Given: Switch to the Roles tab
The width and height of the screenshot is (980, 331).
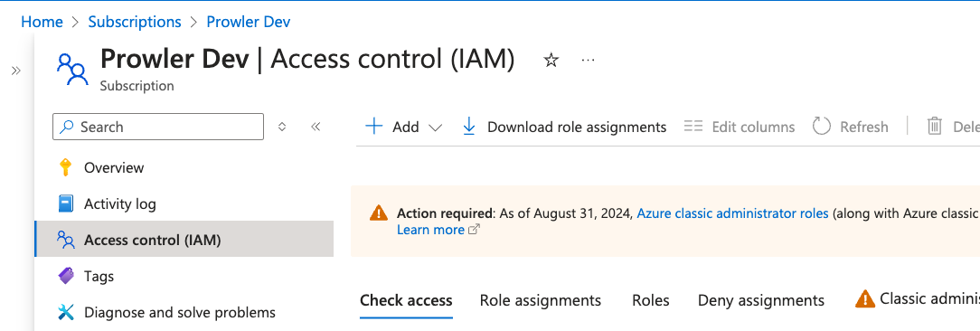Looking at the screenshot, I should (651, 300).
